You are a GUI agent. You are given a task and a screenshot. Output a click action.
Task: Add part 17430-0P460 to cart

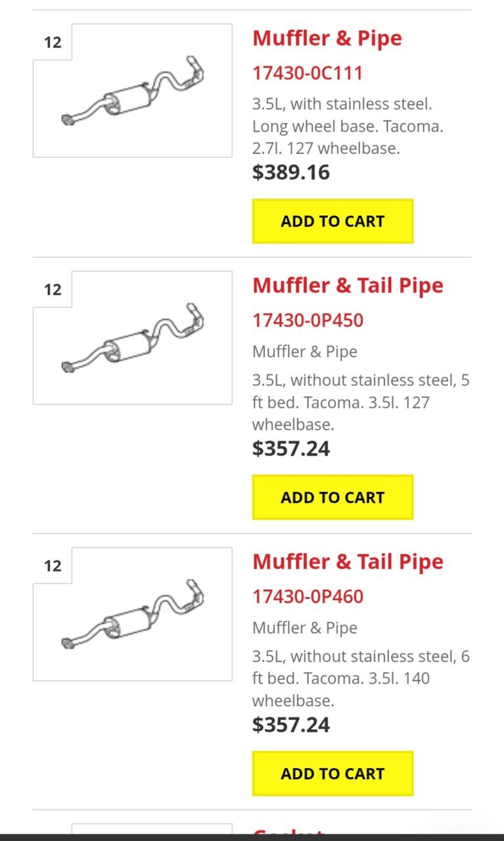(332, 773)
